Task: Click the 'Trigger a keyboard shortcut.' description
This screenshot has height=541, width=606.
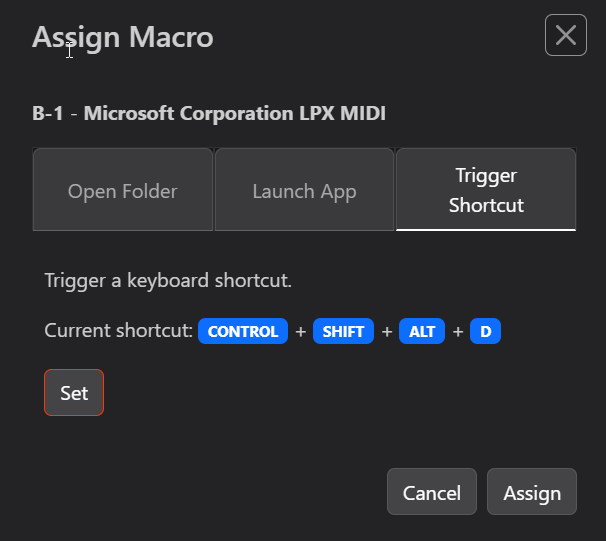Action: pyautogui.click(x=168, y=280)
